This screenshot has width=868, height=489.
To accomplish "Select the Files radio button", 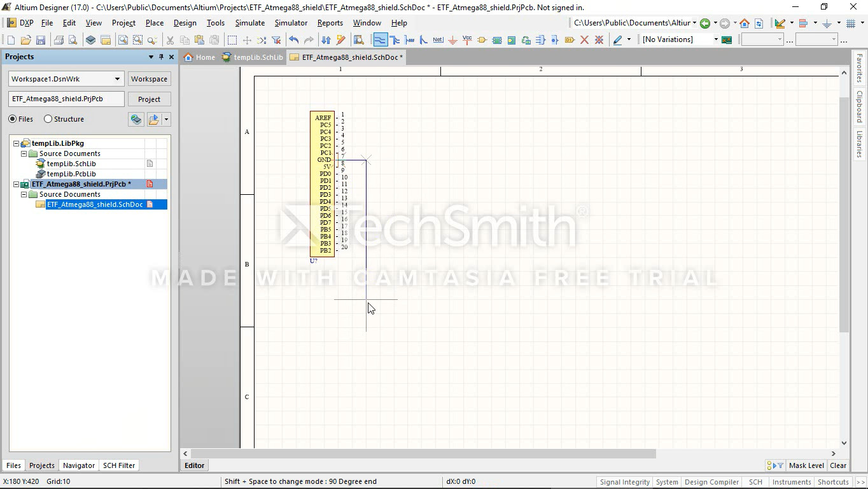I will (x=13, y=119).
